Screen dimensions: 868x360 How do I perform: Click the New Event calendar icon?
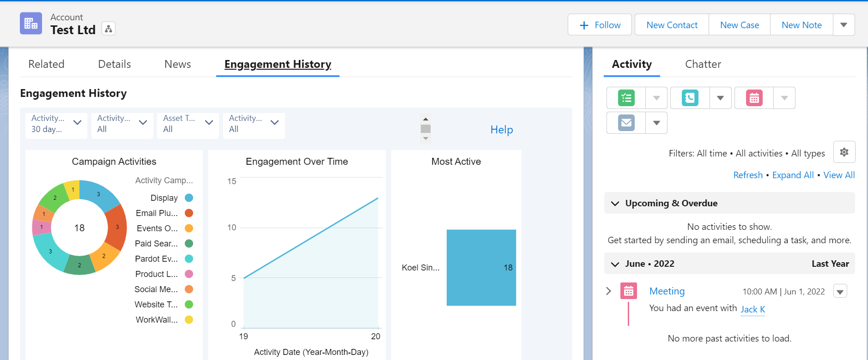pyautogui.click(x=754, y=98)
